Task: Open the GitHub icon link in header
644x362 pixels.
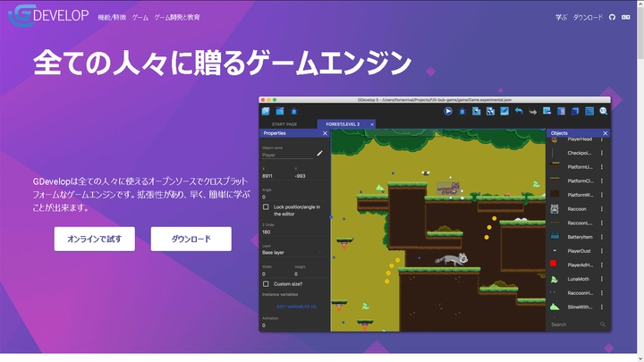Action: [x=612, y=17]
